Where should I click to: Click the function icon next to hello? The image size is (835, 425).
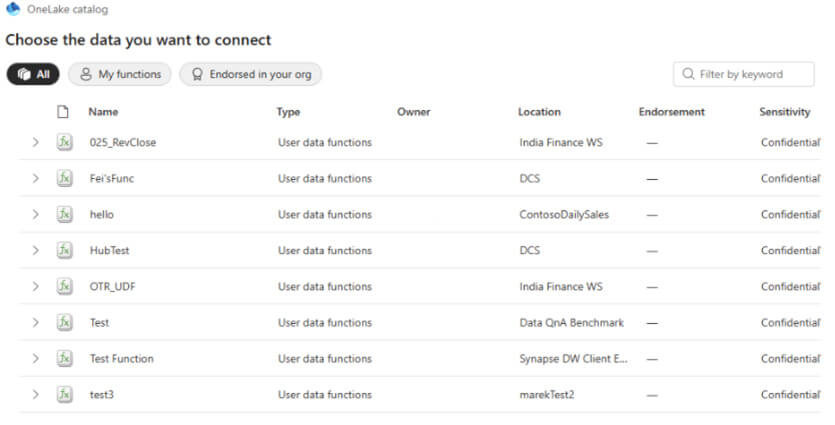click(64, 215)
